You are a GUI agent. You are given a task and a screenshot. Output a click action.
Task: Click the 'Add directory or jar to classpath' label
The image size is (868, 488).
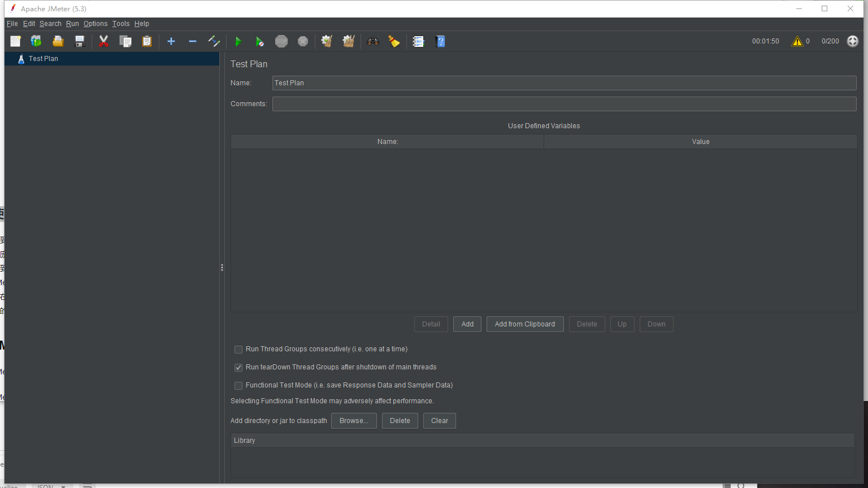pyautogui.click(x=279, y=421)
